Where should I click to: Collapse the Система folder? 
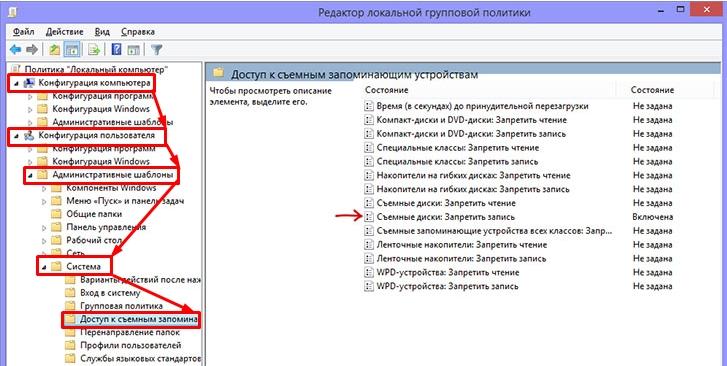[x=44, y=267]
